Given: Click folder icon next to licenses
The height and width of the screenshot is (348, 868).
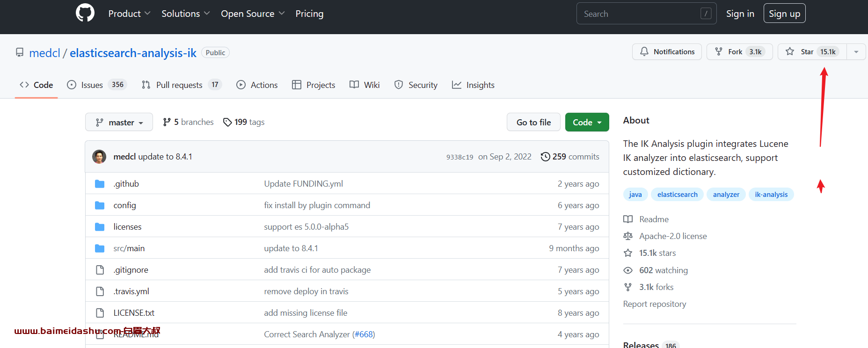Looking at the screenshot, I should (100, 227).
